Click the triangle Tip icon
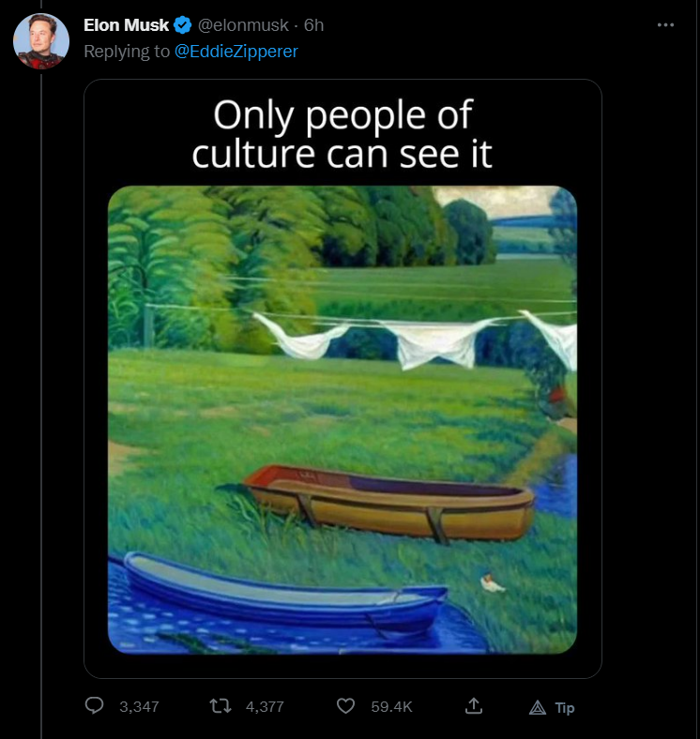Image resolution: width=700 pixels, height=739 pixels. [538, 707]
